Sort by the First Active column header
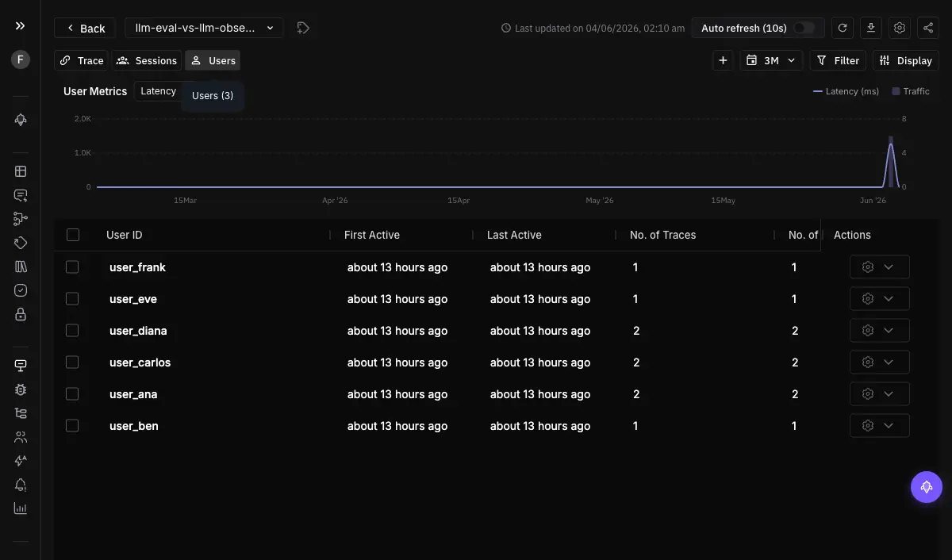The image size is (952, 560). 372,235
